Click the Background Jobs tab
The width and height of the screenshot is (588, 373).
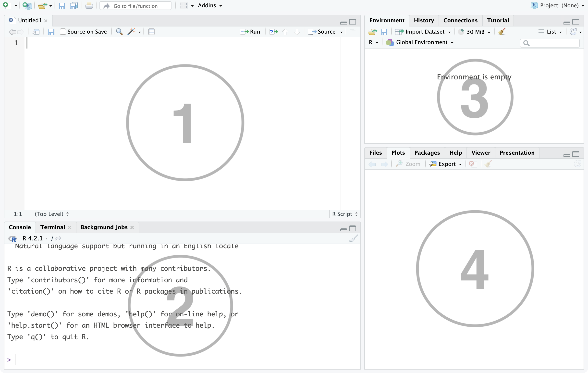105,227
